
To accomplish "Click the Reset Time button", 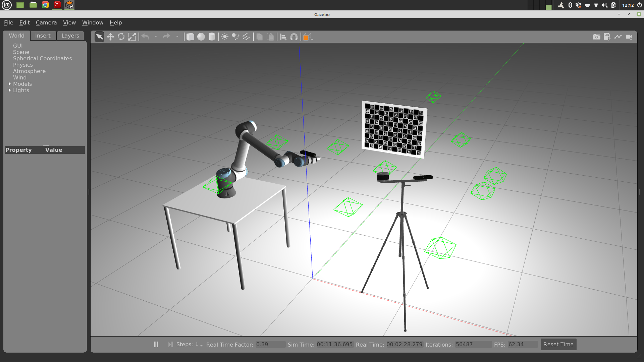I will coord(558,344).
